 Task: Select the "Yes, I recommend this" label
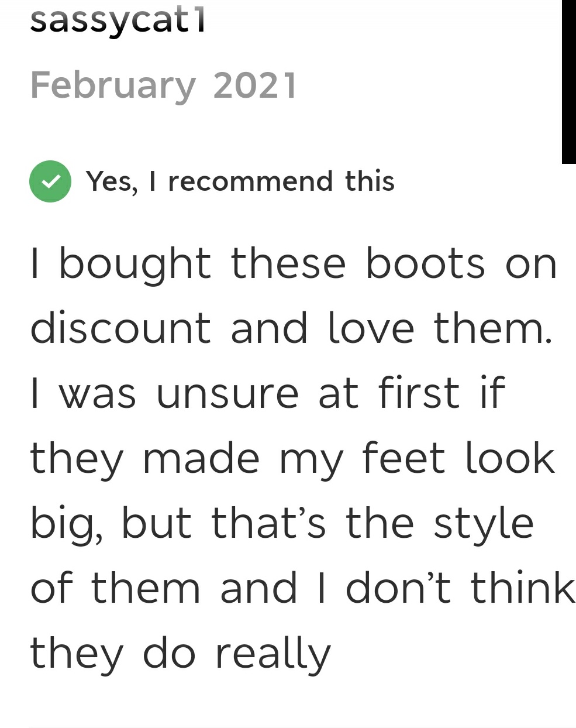click(240, 181)
